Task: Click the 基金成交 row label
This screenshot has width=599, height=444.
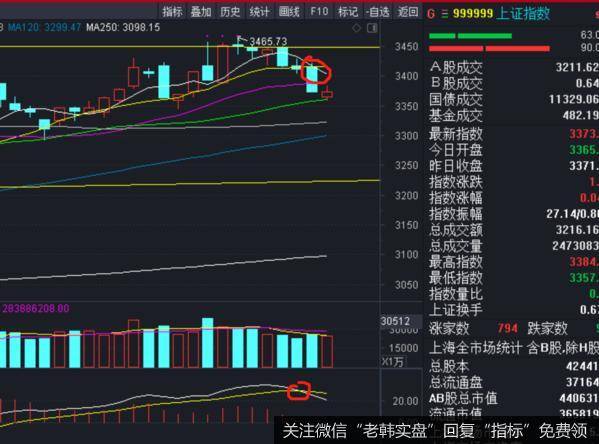Action: pyautogui.click(x=455, y=116)
